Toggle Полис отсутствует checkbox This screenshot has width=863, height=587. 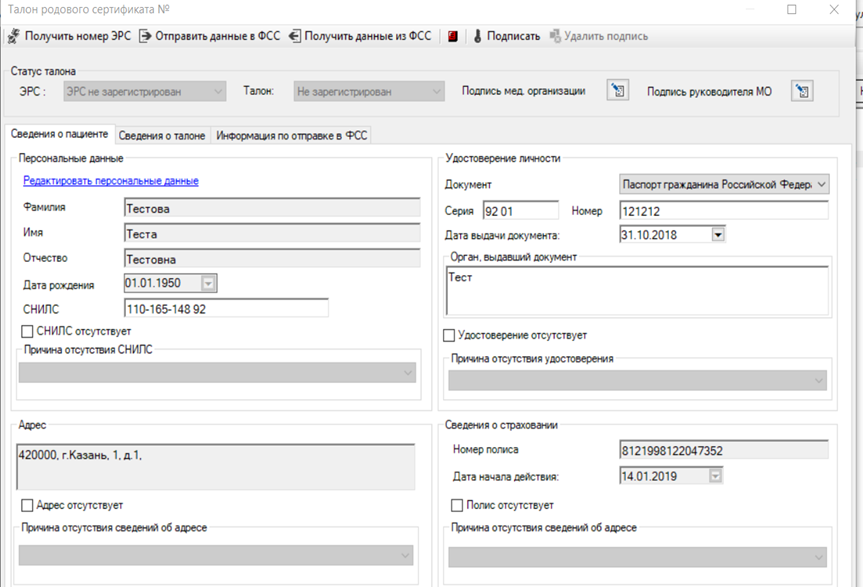pos(457,505)
